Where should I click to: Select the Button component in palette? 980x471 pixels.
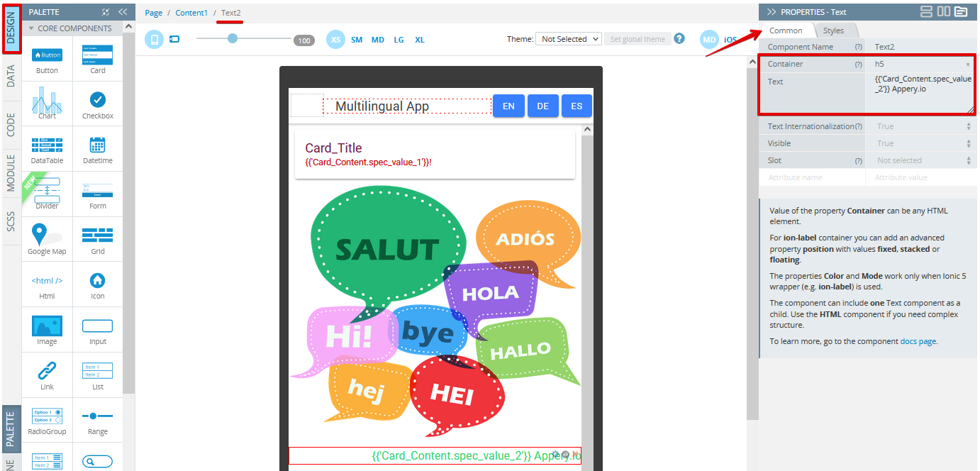pos(48,59)
